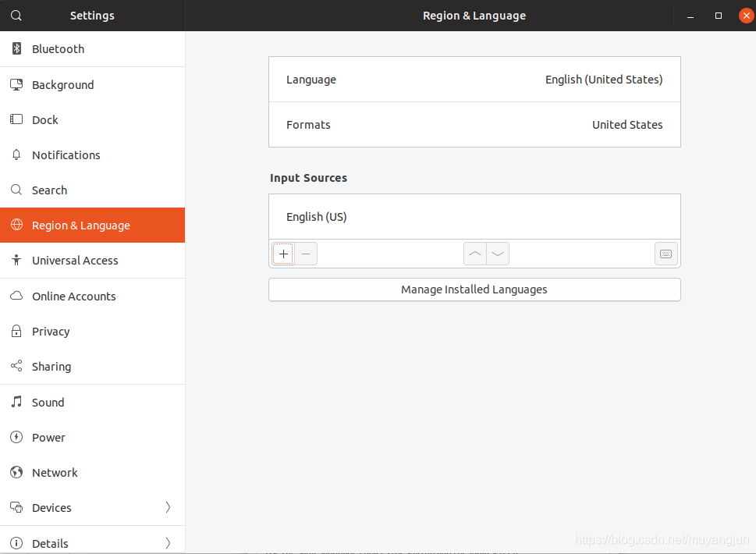Open Online Accounts settings
Image resolution: width=756 pixels, height=554 pixels.
tap(93, 296)
